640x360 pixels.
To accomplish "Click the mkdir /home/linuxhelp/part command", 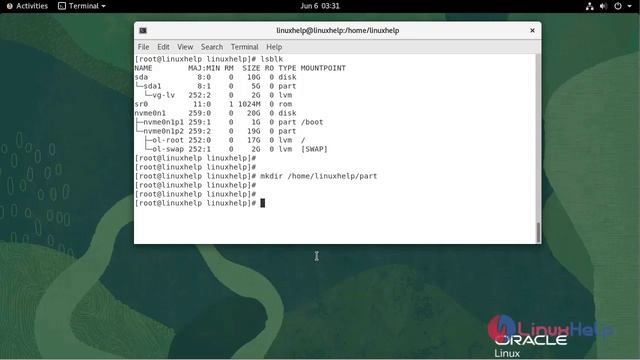I will click(319, 176).
